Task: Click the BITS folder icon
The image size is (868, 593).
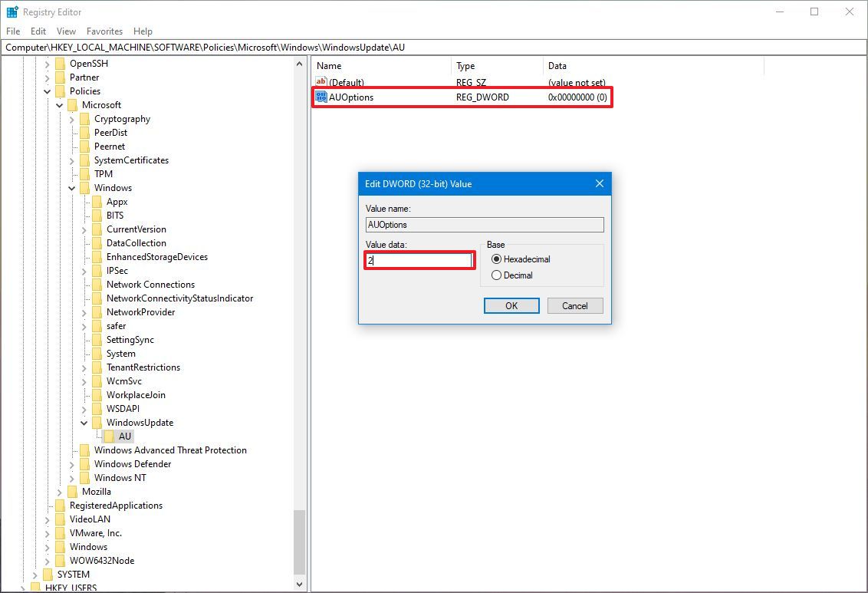Action: (x=97, y=216)
